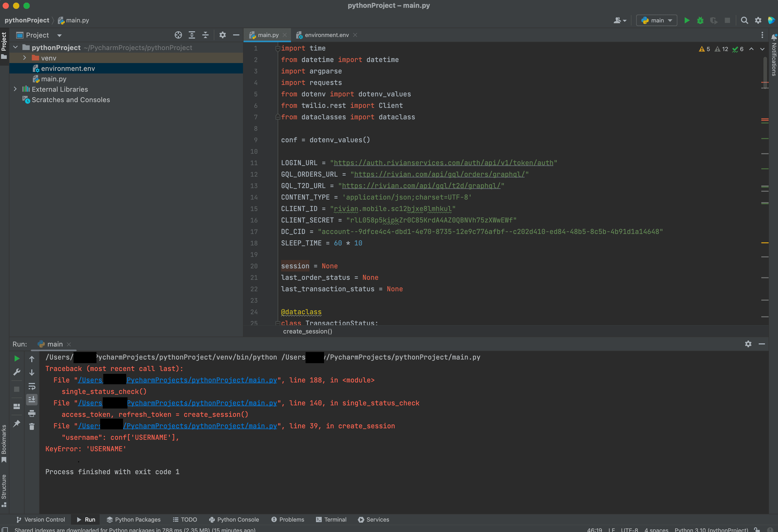Open the Services tool window
This screenshot has width=778, height=532.
tap(374, 519)
